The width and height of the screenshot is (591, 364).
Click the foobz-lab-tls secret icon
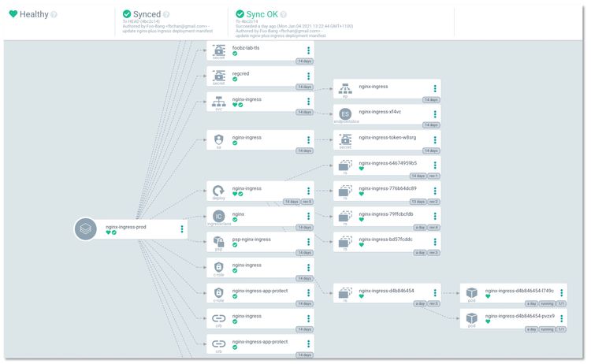pyautogui.click(x=219, y=50)
